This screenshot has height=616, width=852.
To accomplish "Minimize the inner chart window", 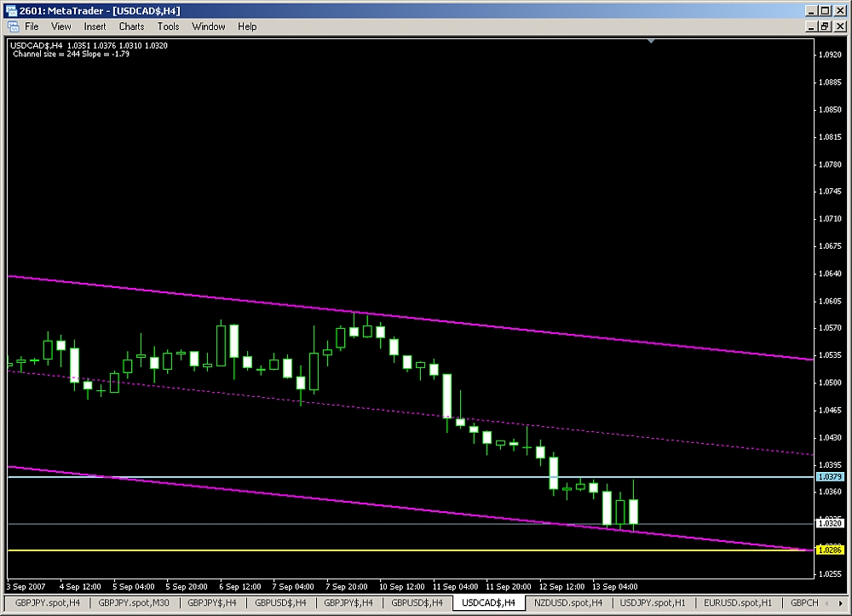I will point(809,26).
